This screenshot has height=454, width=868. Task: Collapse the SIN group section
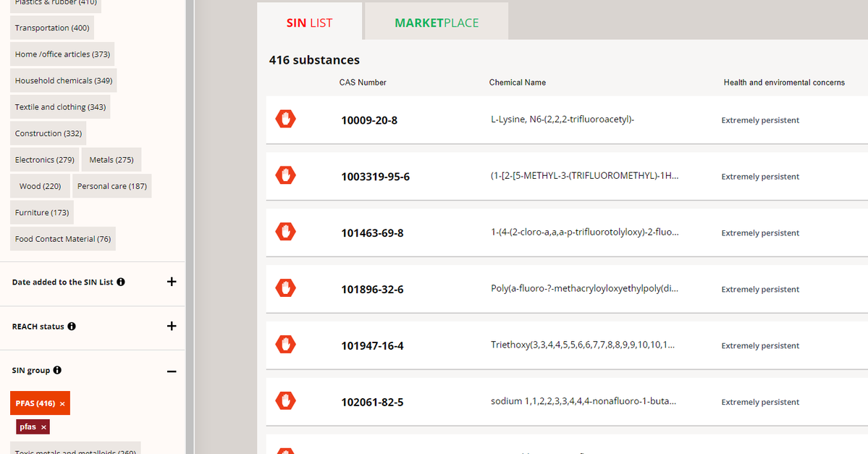click(x=172, y=371)
